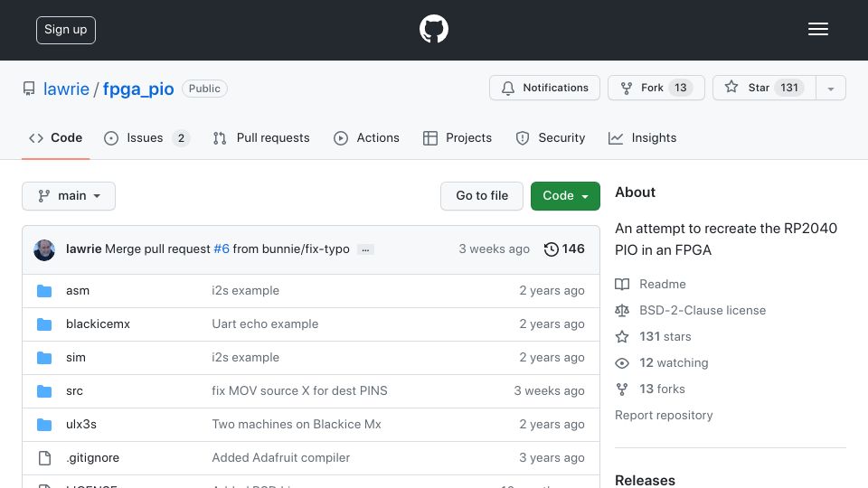Click the folder icon for blackicemx
868x488 pixels.
(44, 324)
